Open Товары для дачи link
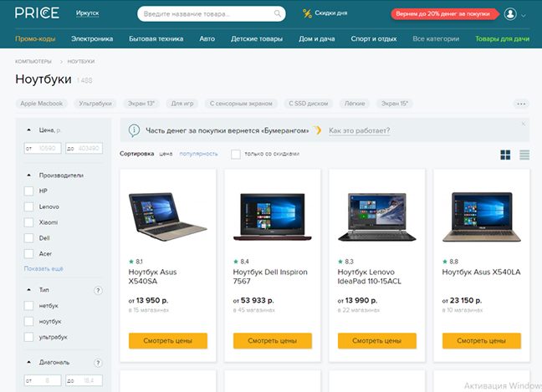The image size is (542, 392). [x=502, y=38]
